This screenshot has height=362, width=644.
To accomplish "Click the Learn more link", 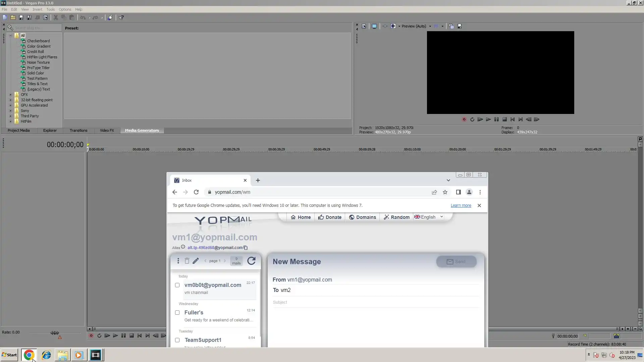I will (461, 205).
